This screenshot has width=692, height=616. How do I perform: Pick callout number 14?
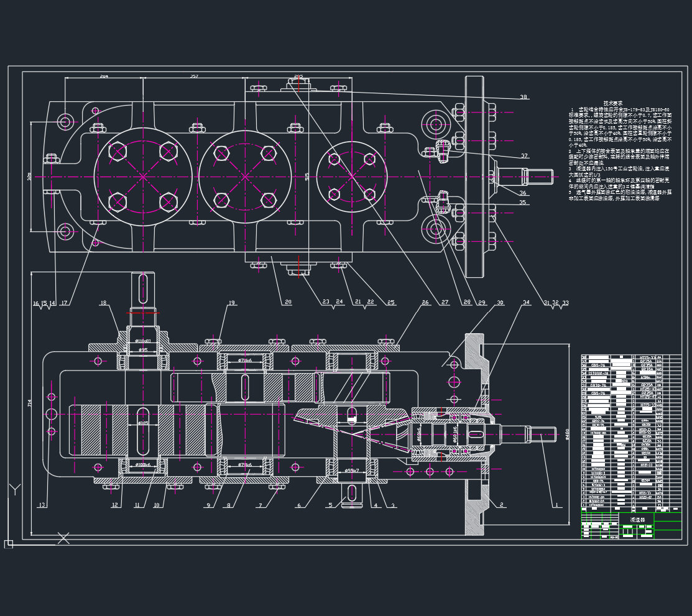coord(52,303)
